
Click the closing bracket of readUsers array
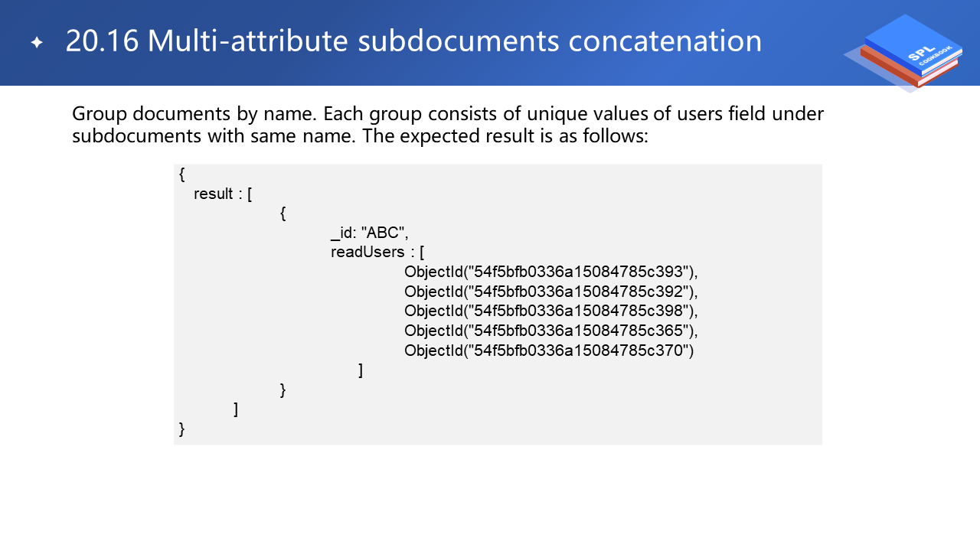point(361,370)
